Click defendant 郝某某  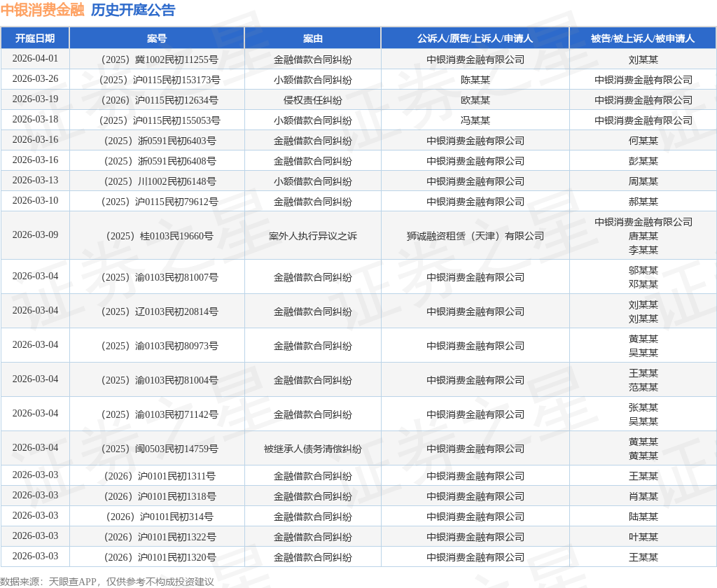pyautogui.click(x=643, y=202)
